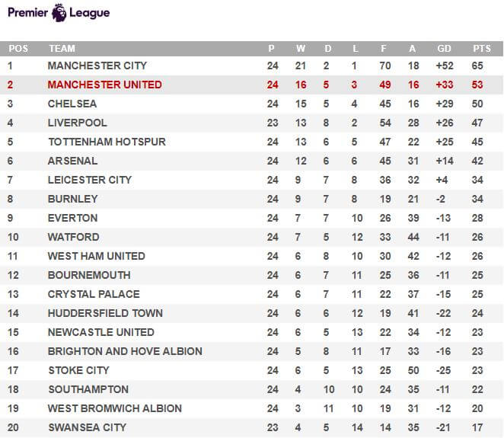
Task: Open the Burnley team row
Action: click(252, 199)
